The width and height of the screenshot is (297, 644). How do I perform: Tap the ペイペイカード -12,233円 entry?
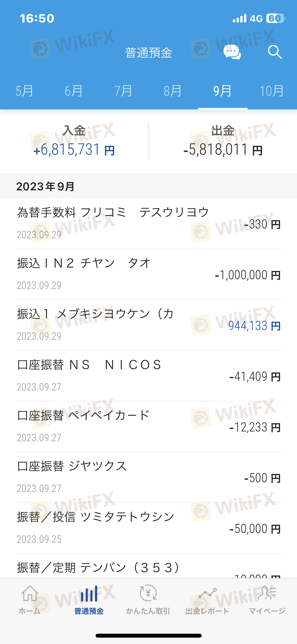[148, 426]
